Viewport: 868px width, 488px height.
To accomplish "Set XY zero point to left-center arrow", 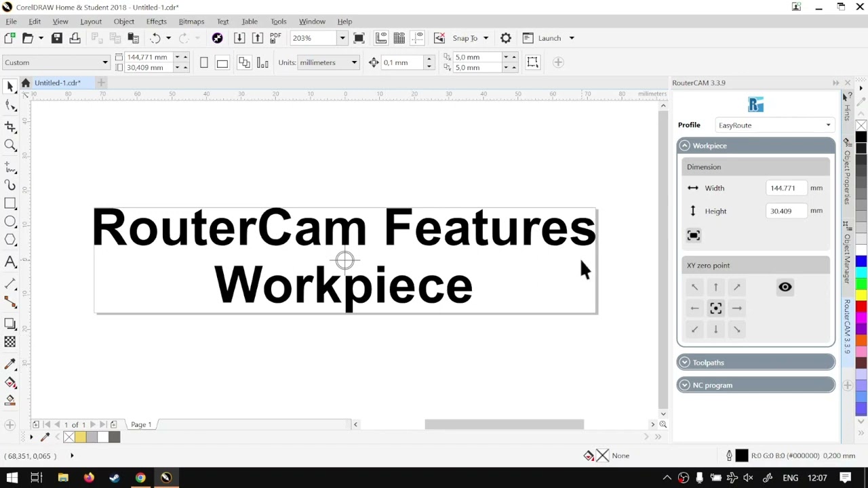I will 694,308.
